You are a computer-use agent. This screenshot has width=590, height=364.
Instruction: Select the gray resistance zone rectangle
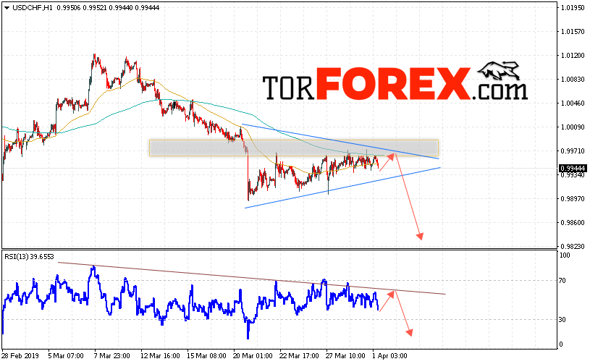[x=294, y=148]
